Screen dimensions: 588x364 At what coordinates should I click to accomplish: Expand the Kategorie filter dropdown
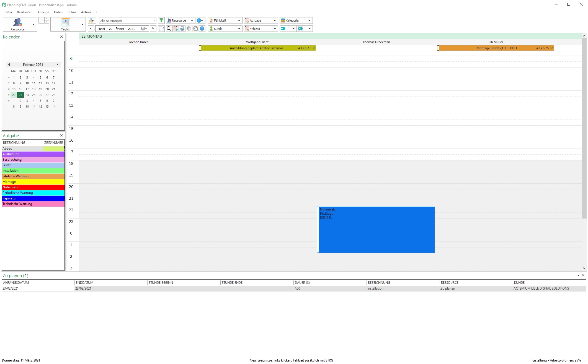tap(309, 20)
